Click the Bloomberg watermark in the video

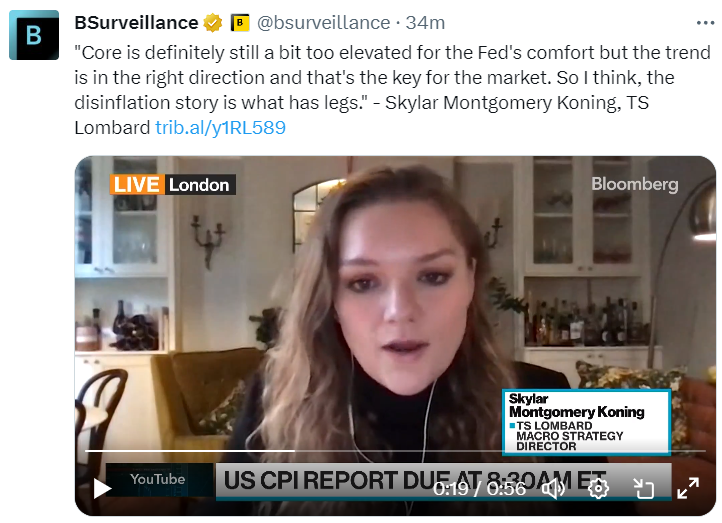[x=635, y=184]
